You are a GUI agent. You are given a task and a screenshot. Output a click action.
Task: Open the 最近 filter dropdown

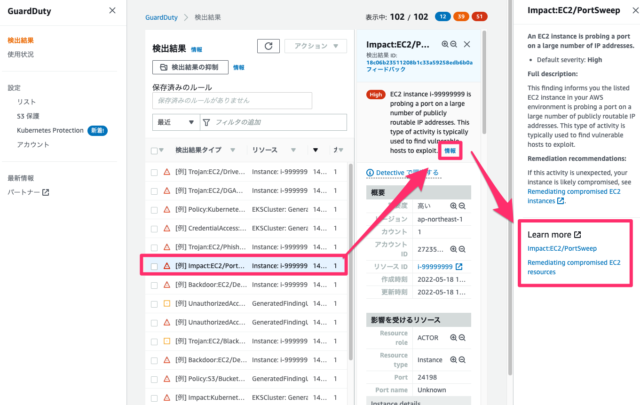176,122
